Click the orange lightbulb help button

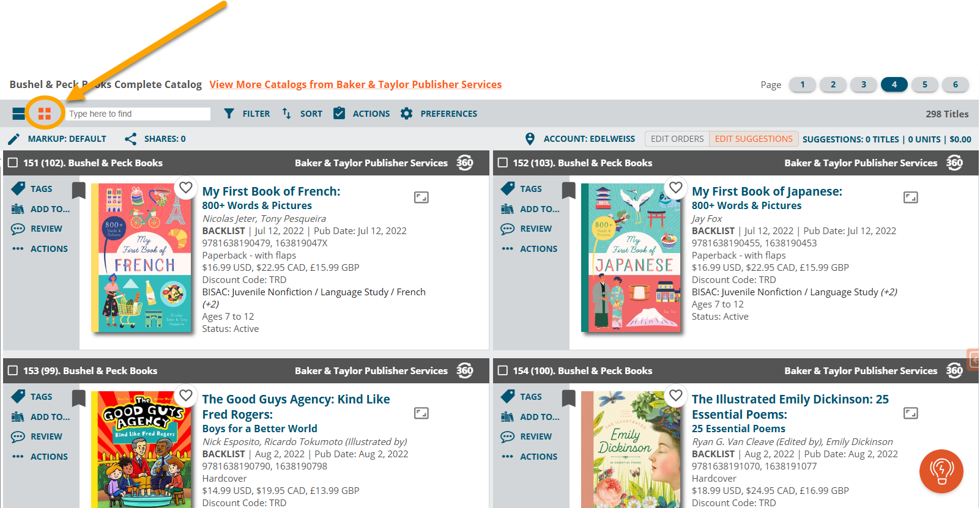tap(941, 471)
